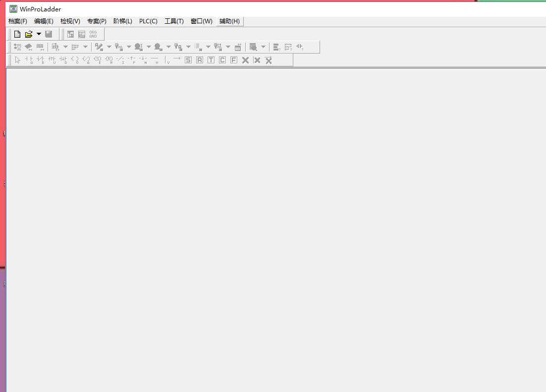Open the PLC(C) menu
Viewport: 546px width, 392px height.
[x=148, y=21]
